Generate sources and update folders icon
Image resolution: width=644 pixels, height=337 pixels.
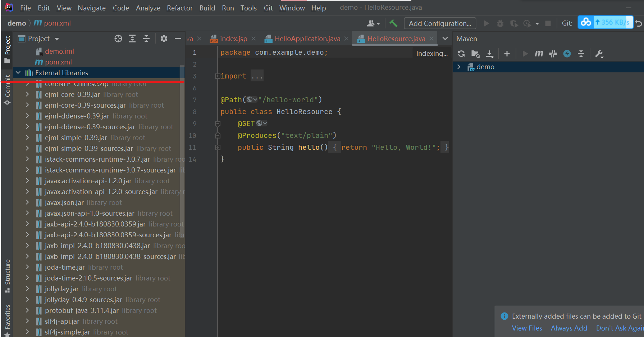pos(475,54)
